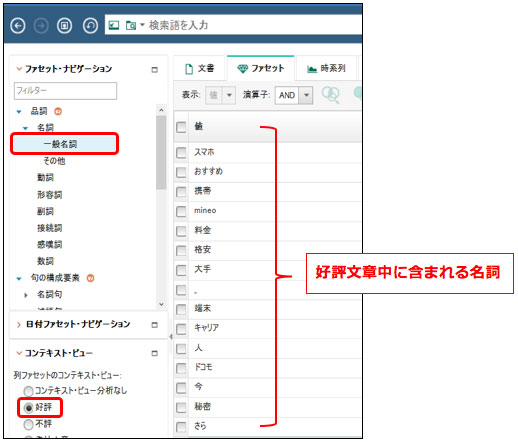The width and height of the screenshot is (518, 442).
Task: Select the 好評 radio button
Action: coord(28,408)
